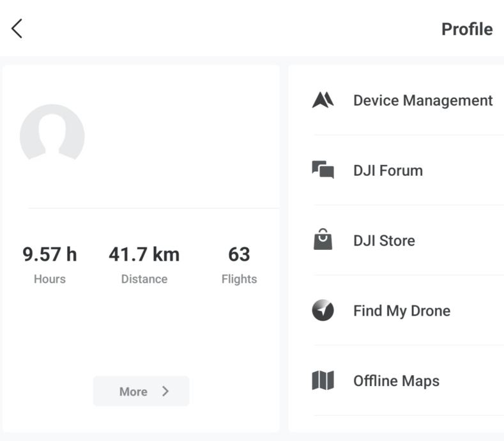Tap the DJI Forum chat bubbles icon
Image resolution: width=504 pixels, height=441 pixels.
point(323,170)
